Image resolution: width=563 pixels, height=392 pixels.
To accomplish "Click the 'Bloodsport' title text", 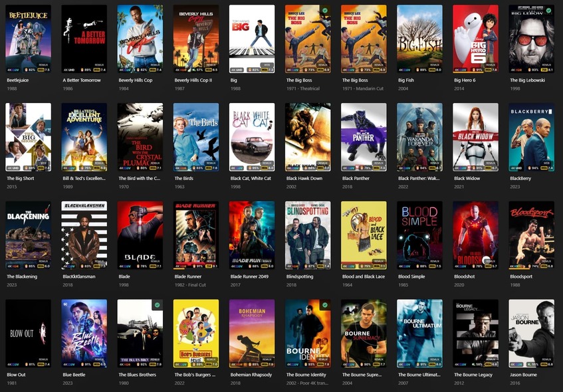I will pos(521,276).
